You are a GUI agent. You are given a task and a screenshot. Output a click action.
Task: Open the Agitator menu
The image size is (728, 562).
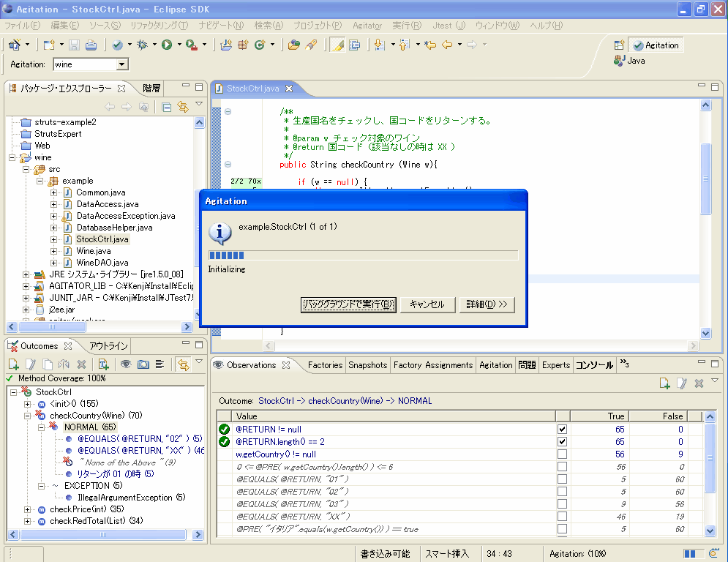click(367, 26)
